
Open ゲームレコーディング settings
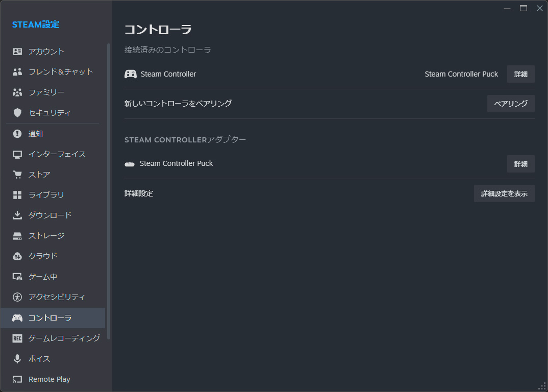53,338
